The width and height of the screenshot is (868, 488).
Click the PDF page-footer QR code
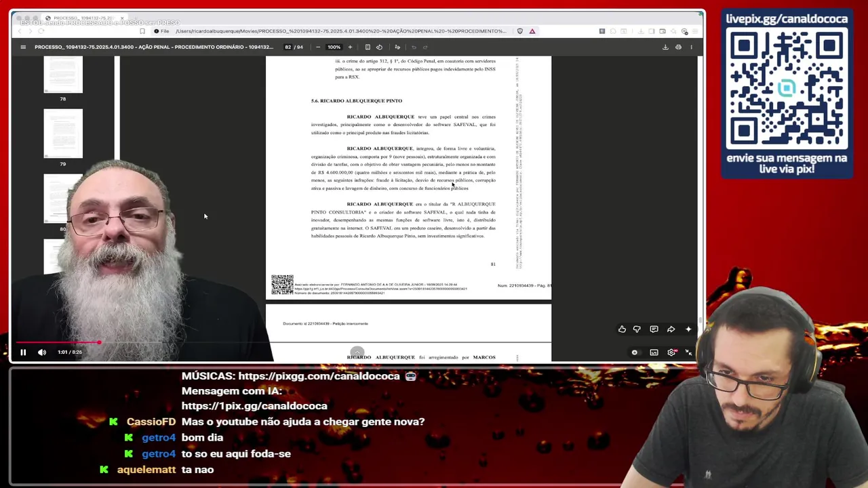click(x=282, y=285)
